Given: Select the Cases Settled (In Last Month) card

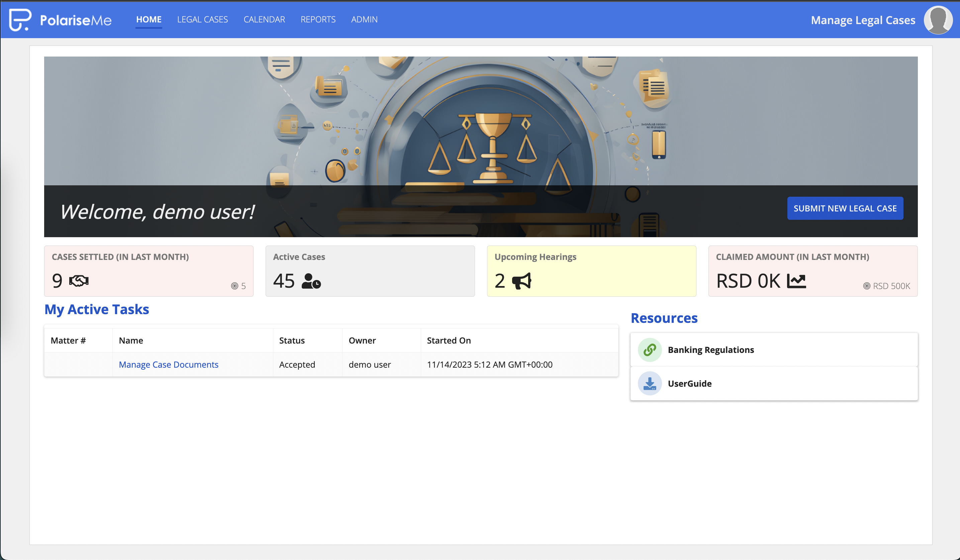Looking at the screenshot, I should click(149, 271).
